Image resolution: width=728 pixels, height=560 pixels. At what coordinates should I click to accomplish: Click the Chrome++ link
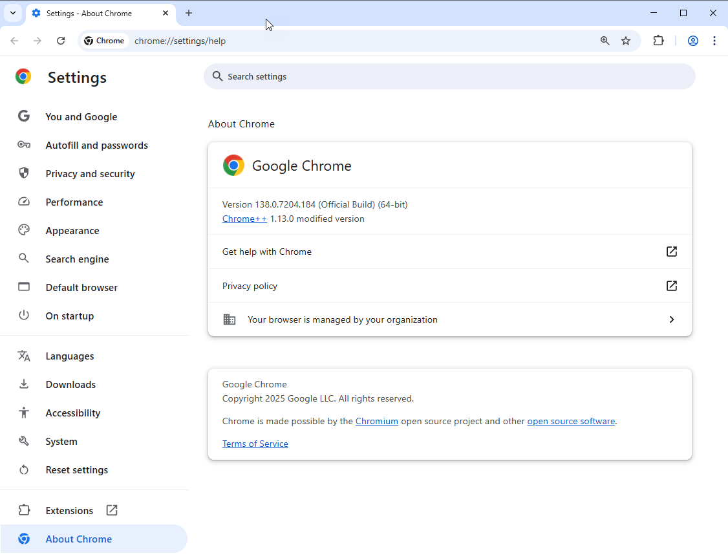244,219
